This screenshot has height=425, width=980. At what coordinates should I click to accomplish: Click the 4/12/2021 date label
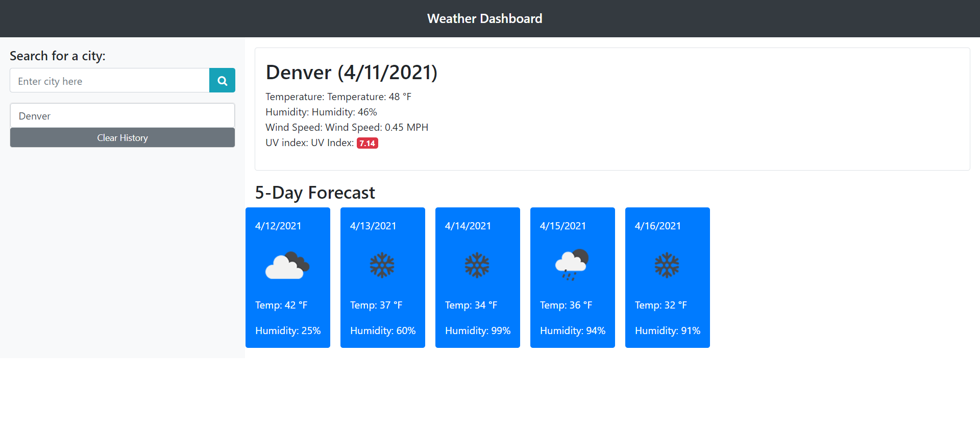click(278, 226)
